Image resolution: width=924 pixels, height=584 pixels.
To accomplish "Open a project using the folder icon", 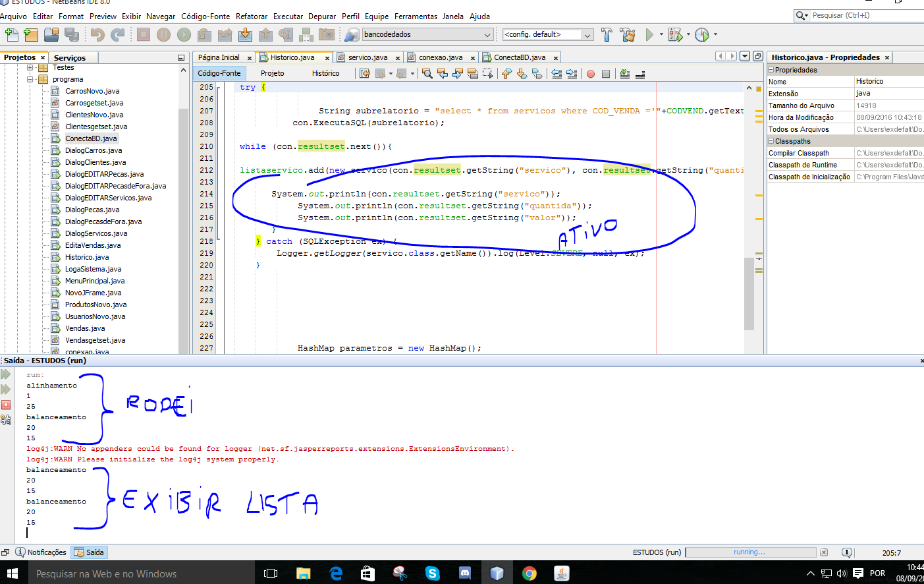I will (x=51, y=34).
